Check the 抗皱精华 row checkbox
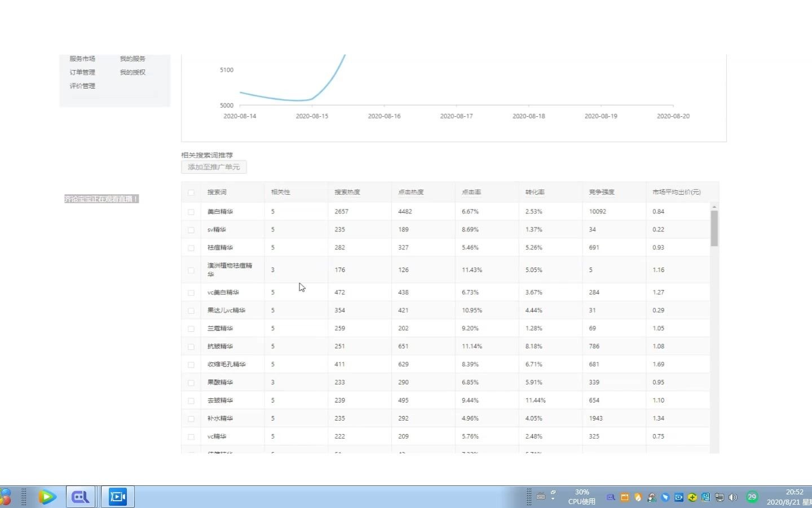 coord(191,347)
